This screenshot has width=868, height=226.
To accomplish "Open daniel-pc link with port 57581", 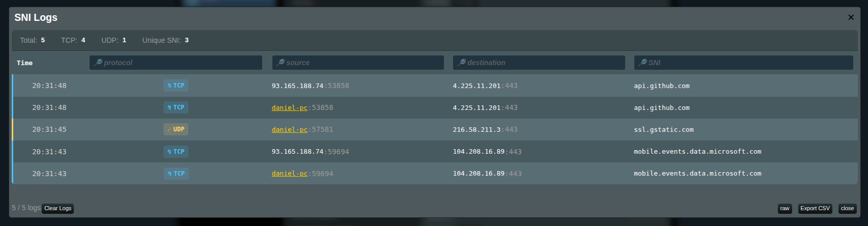I will coord(289,130).
